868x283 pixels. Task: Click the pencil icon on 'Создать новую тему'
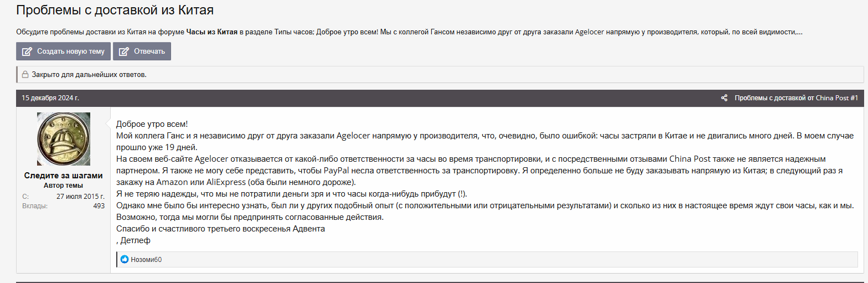pos(27,52)
